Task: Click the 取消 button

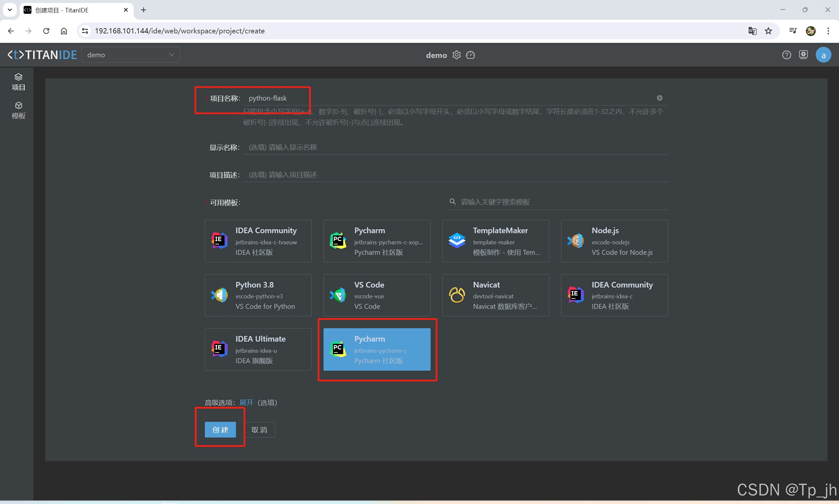Action: click(259, 430)
